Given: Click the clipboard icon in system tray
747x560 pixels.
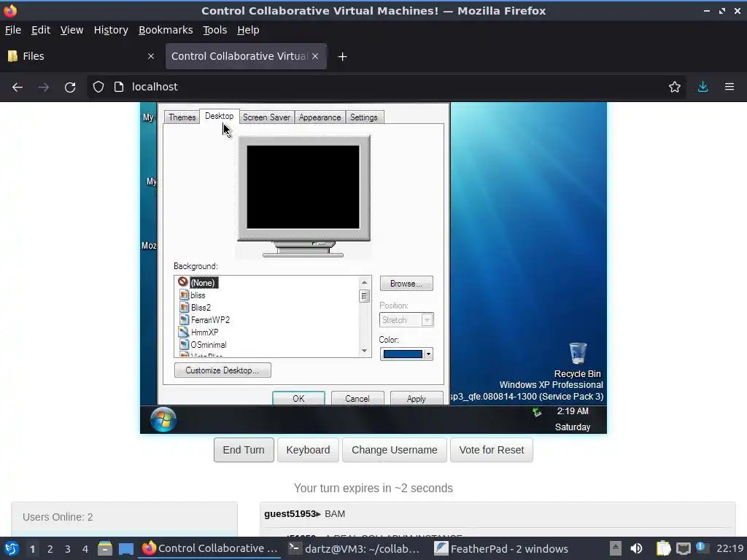Looking at the screenshot, I should point(663,548).
